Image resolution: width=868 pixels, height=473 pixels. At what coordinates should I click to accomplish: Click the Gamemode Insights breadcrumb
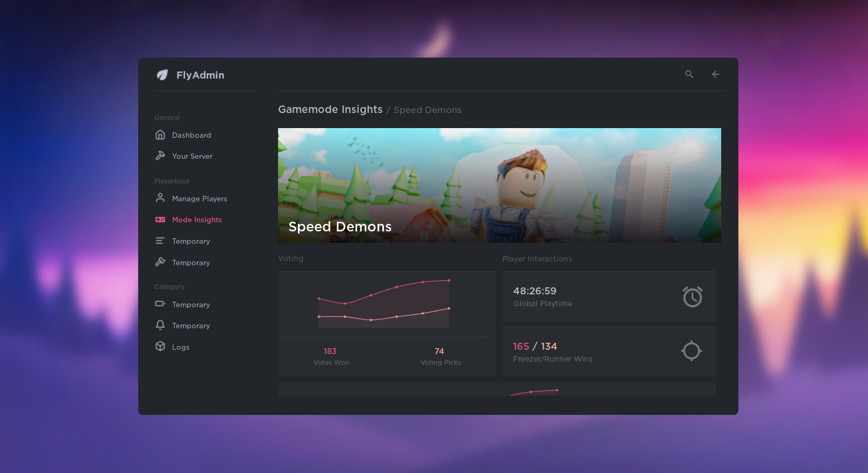(x=330, y=109)
